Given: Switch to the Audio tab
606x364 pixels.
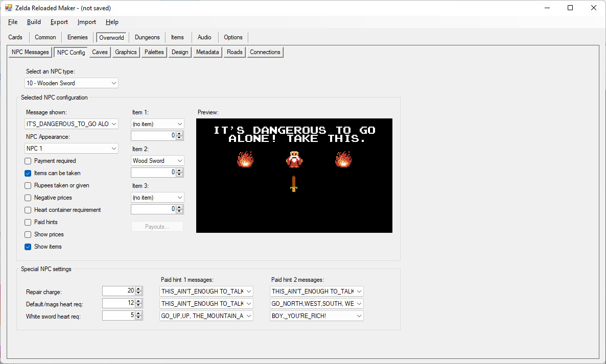Looking at the screenshot, I should [x=204, y=37].
